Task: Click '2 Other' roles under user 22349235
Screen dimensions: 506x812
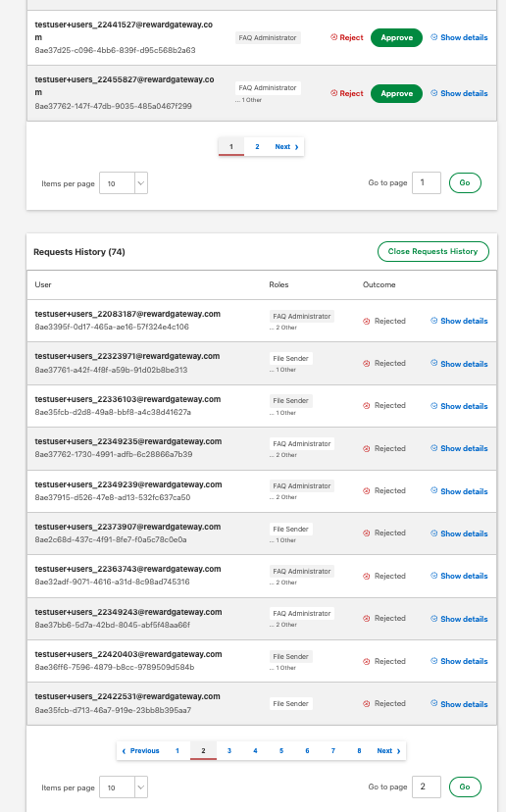Action: pyautogui.click(x=283, y=455)
